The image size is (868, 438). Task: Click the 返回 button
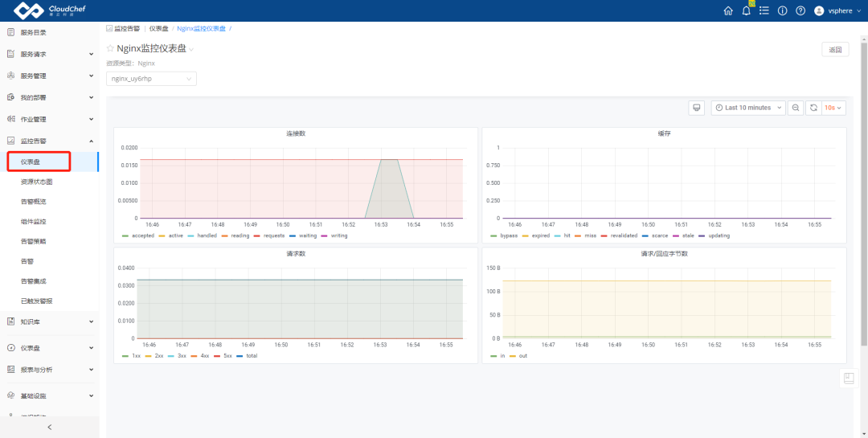point(835,50)
